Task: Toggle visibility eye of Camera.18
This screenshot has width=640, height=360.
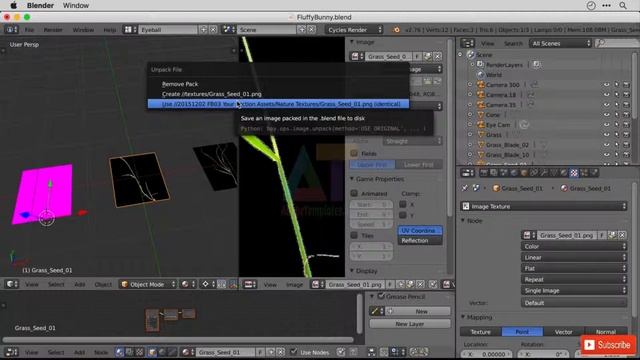Action: [607, 95]
